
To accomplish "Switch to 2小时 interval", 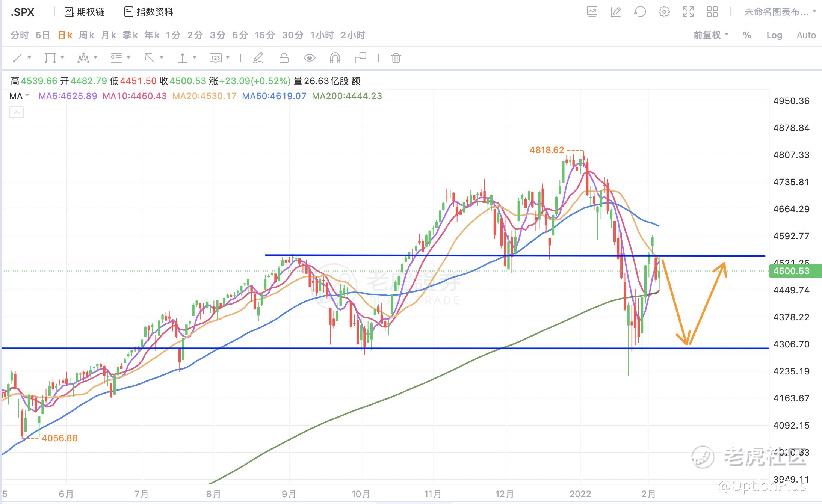I will point(353,35).
